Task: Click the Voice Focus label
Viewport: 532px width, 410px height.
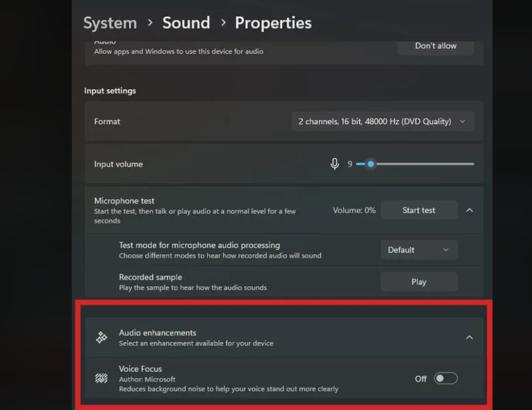Action: (140, 369)
